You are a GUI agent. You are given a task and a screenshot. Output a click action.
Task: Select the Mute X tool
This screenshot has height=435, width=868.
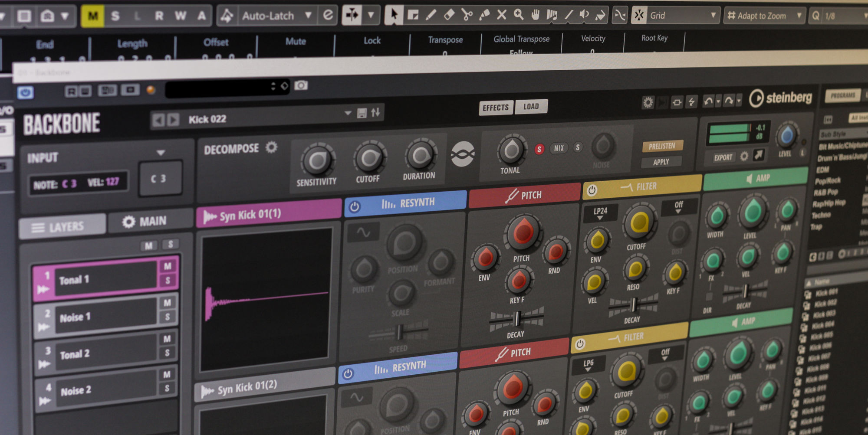[x=502, y=15]
